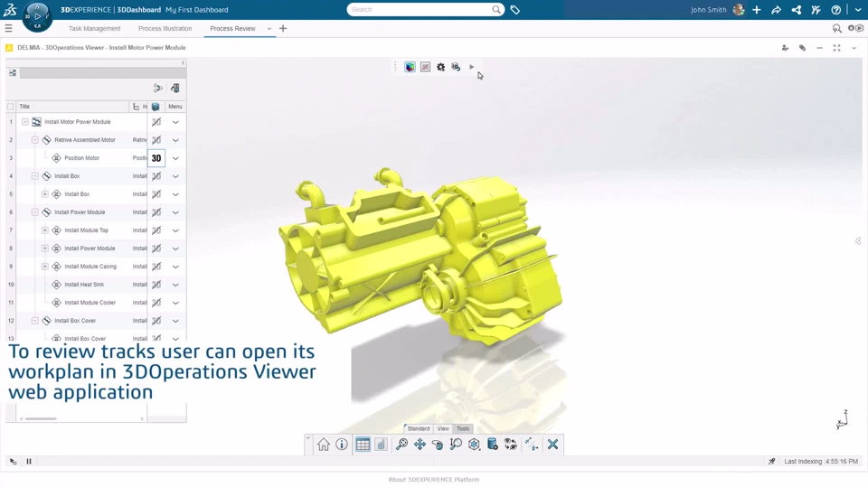Toggle 3D for Install Power Module row 6
The image size is (868, 488).
(156, 212)
